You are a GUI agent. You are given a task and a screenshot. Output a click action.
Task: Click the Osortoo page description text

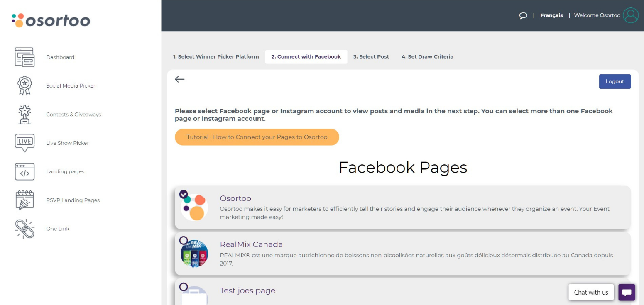pyautogui.click(x=415, y=213)
